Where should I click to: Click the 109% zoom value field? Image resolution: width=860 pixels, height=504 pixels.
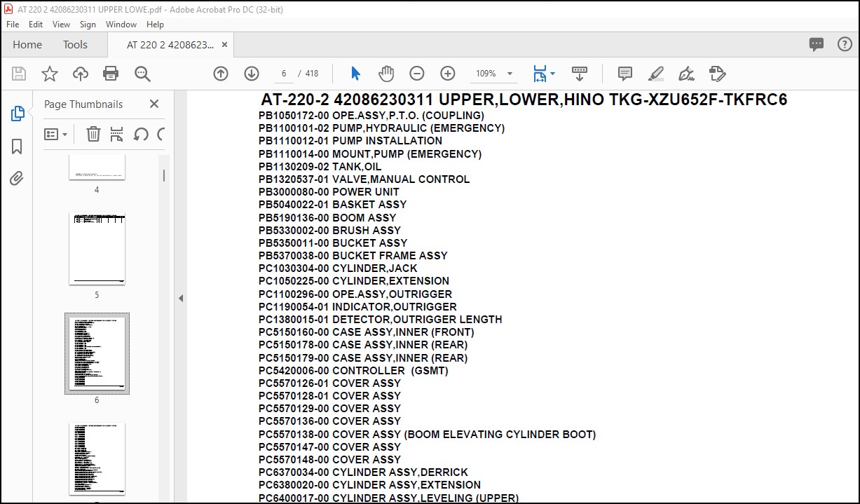click(x=486, y=74)
